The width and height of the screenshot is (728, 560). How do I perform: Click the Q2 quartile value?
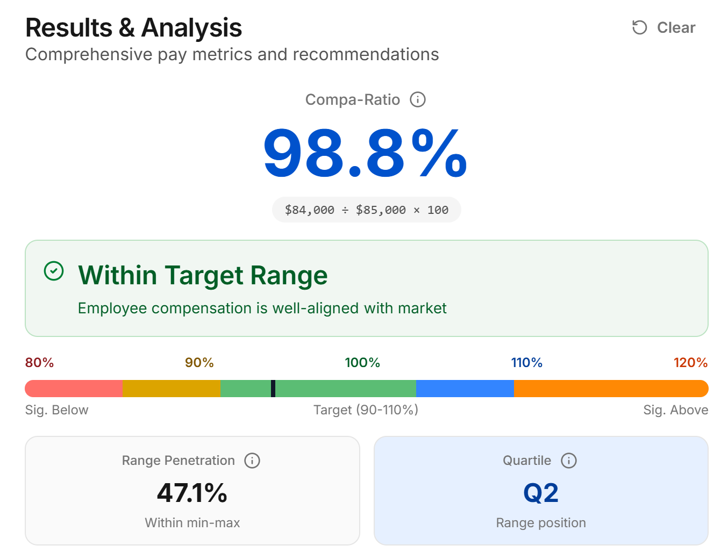point(541,493)
